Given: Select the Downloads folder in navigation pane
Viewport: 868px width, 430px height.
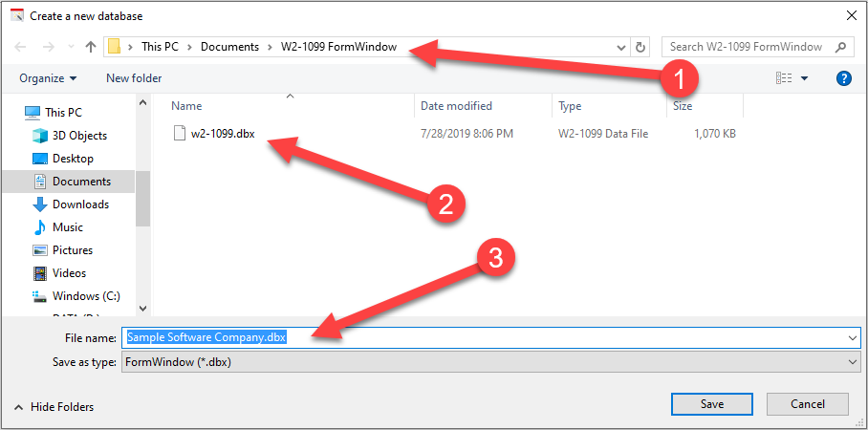Looking at the screenshot, I should 80,204.
